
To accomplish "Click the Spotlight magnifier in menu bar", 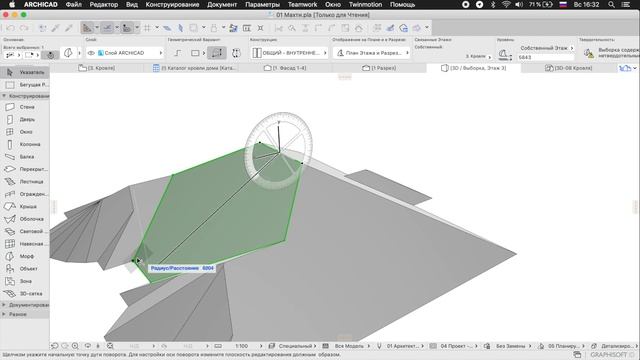I will coord(611,4).
